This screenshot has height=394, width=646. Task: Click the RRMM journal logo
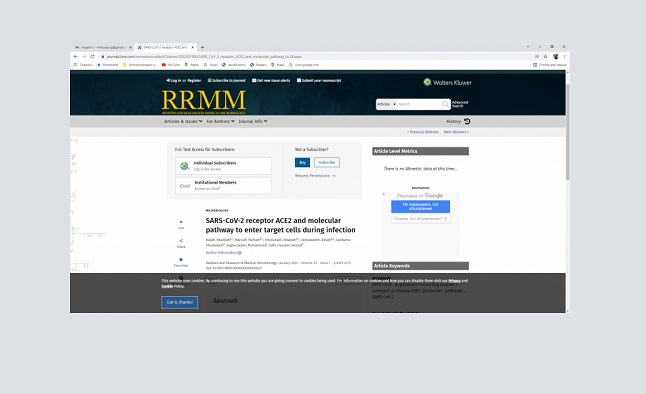204,101
